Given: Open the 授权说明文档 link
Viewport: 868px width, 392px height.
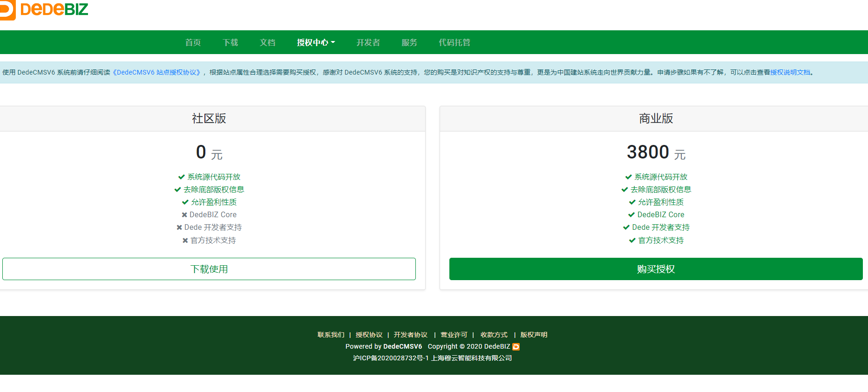Looking at the screenshot, I should (790, 72).
